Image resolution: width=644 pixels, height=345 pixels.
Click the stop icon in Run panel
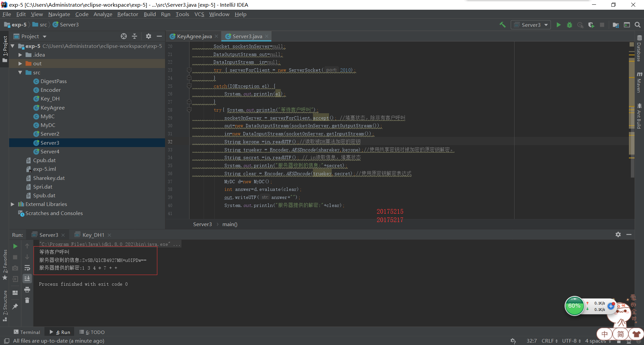pyautogui.click(x=15, y=257)
